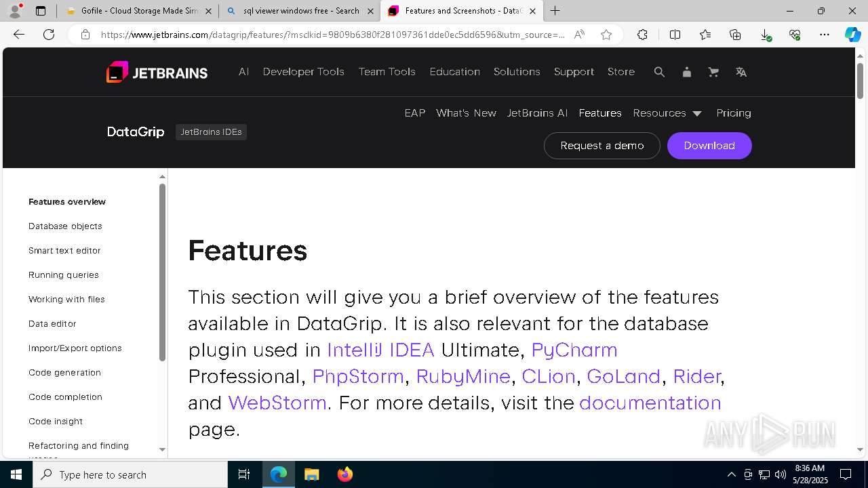Select Code generation in sidebar
This screenshot has height=488, width=868.
64,373
